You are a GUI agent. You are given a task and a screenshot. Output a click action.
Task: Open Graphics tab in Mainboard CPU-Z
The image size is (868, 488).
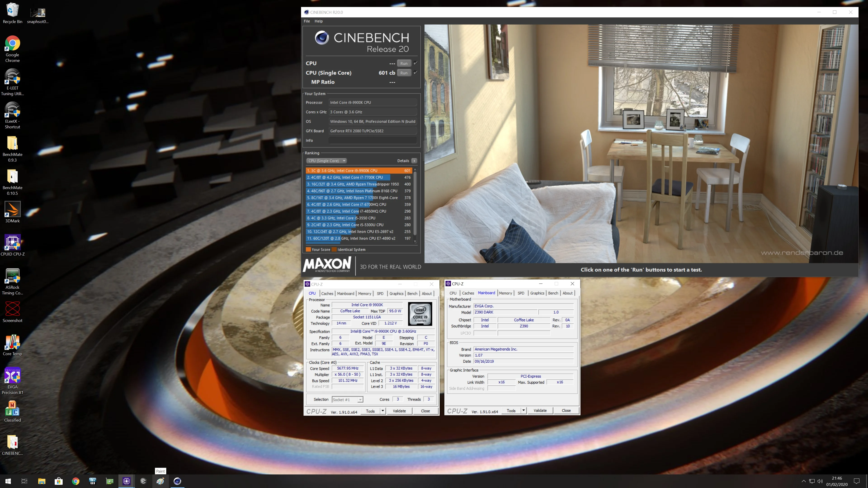pos(537,293)
